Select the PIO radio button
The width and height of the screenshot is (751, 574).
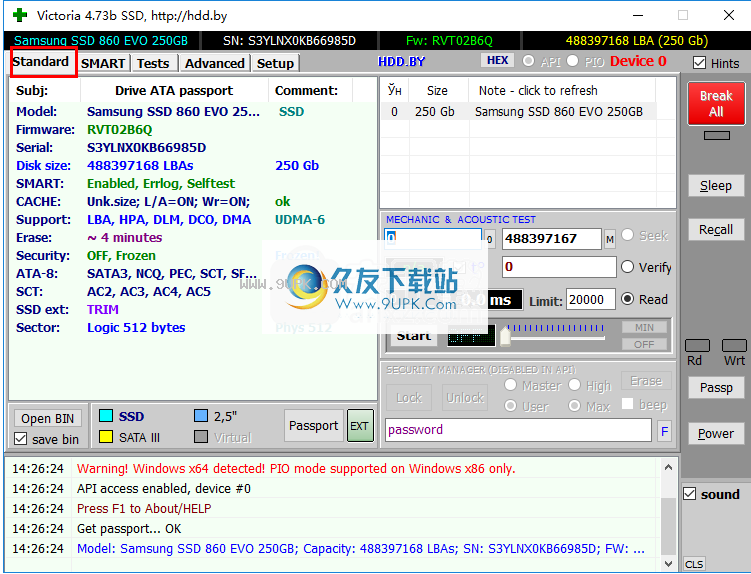(x=572, y=61)
